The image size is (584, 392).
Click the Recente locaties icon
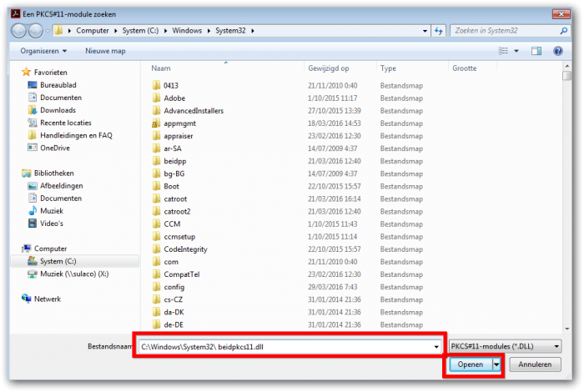(x=33, y=123)
